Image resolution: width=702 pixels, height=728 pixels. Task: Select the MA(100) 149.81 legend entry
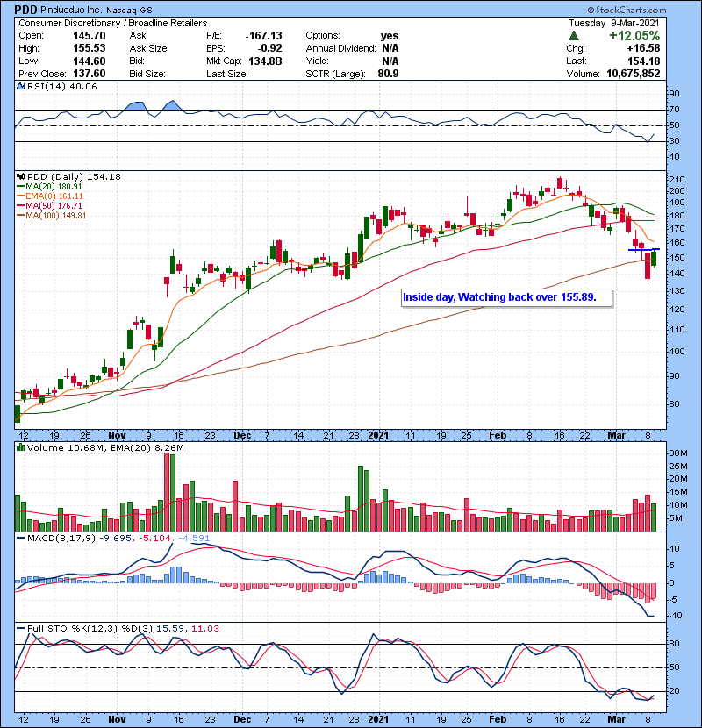point(51,216)
